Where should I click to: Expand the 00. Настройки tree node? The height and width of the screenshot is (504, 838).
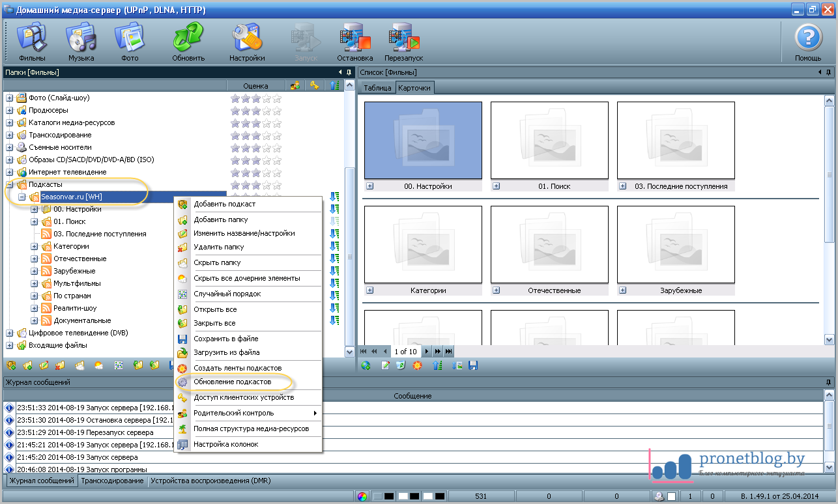pyautogui.click(x=35, y=210)
